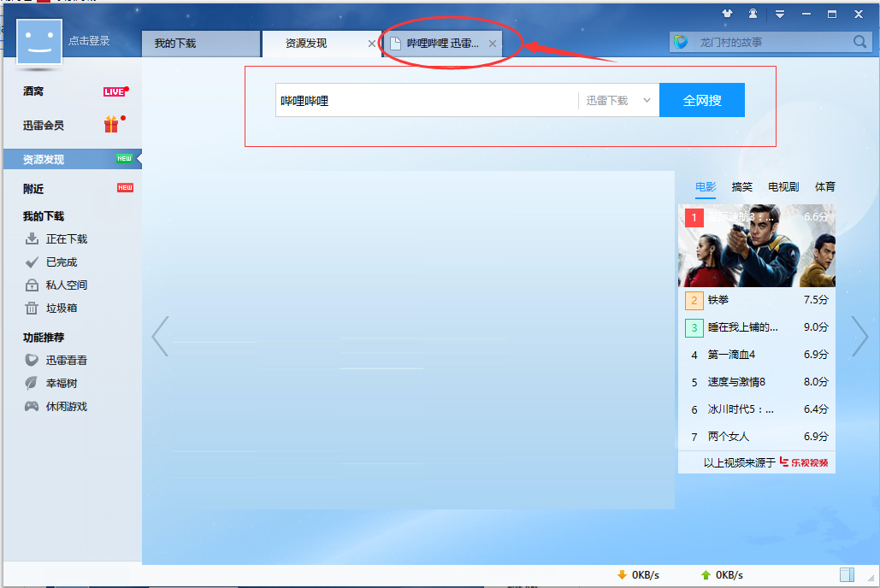Open the 正在下载 list
The height and width of the screenshot is (588, 880).
tap(67, 239)
